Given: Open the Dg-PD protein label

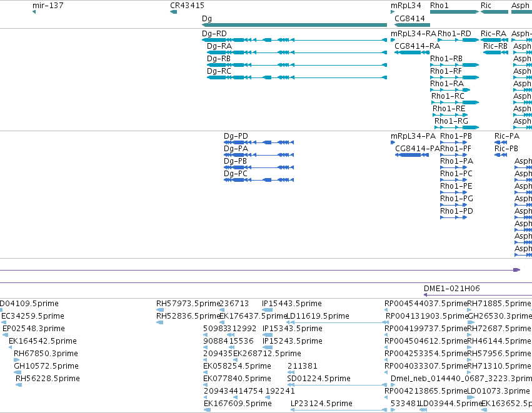Looking at the screenshot, I should (x=236, y=136).
